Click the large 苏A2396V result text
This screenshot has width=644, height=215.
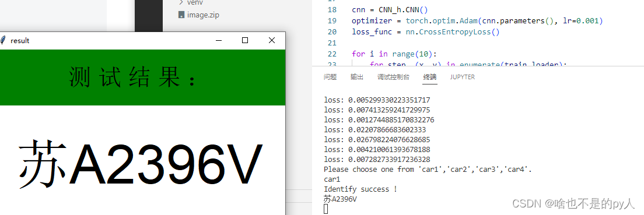point(140,164)
